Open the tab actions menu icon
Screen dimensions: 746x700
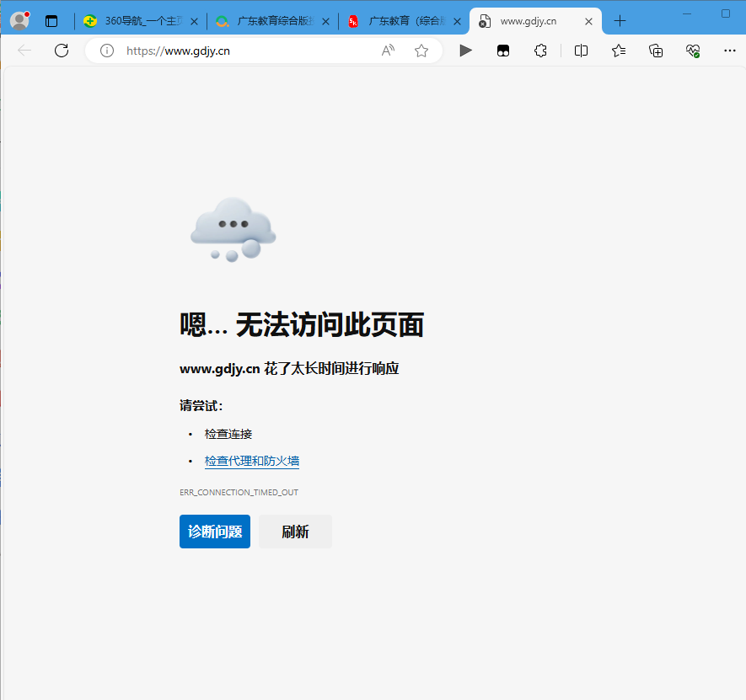click(51, 21)
